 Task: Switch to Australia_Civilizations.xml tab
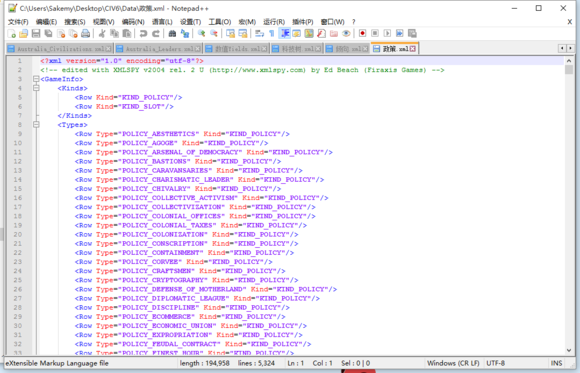pos(59,49)
